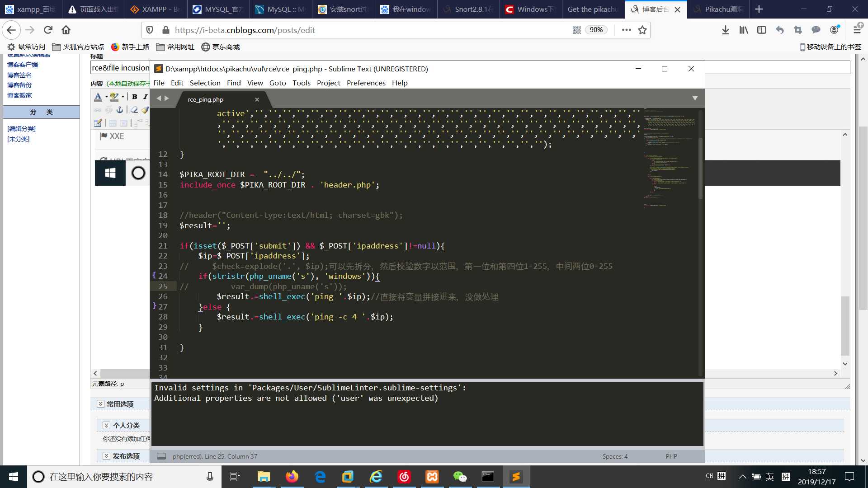Screen dimensions: 868x488
Task: Open page actions three-dots menu
Action: click(x=626, y=30)
